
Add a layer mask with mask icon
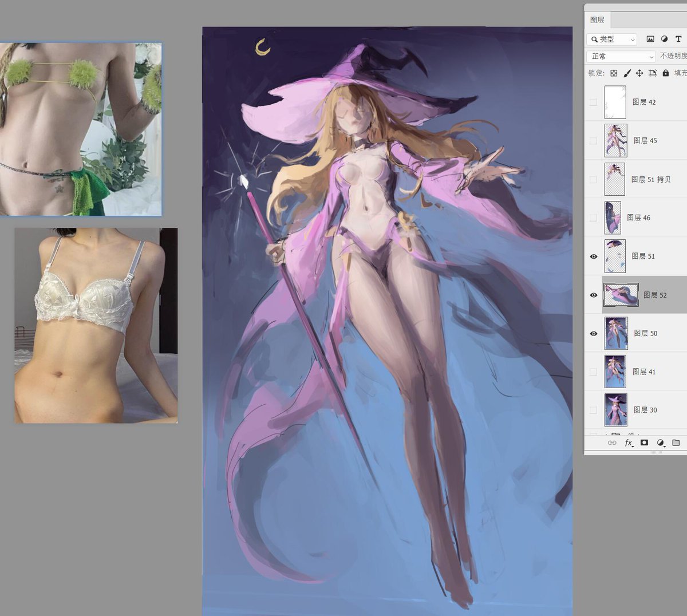644,443
